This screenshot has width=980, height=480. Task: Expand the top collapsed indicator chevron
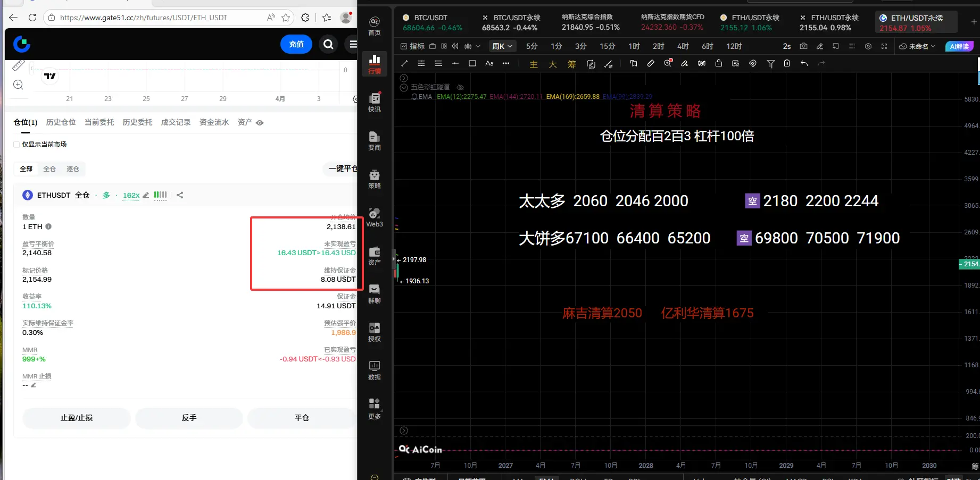404,78
